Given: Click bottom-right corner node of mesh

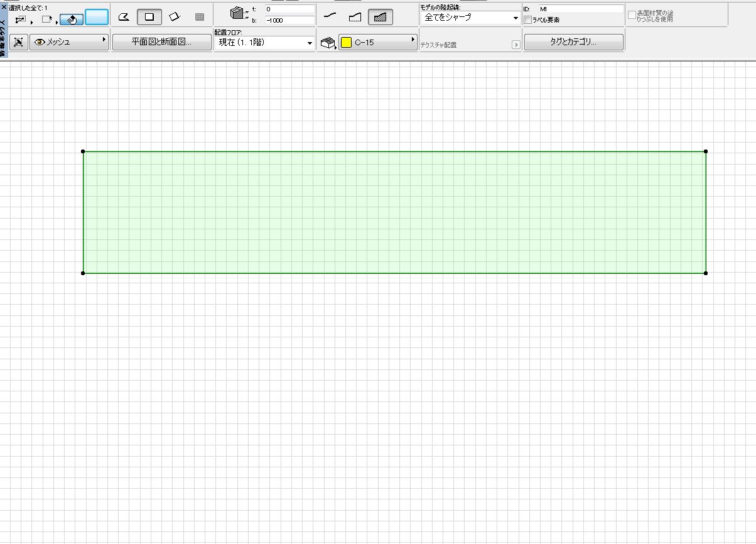Looking at the screenshot, I should click(706, 273).
